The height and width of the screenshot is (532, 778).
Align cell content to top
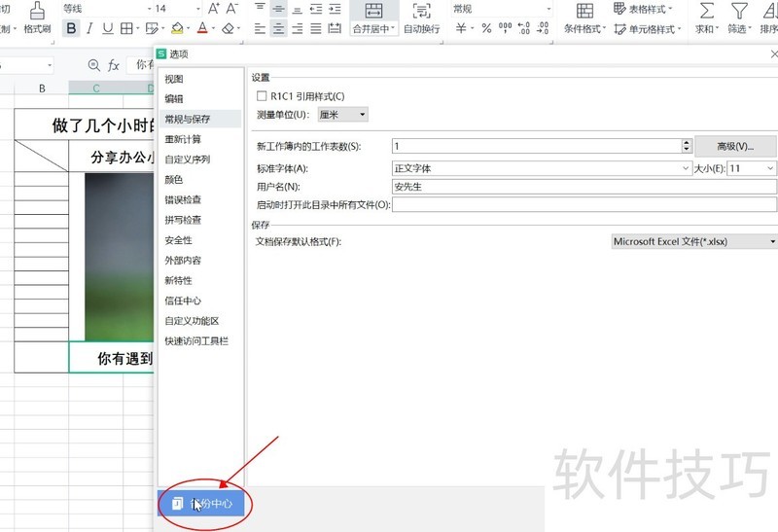tap(260, 9)
